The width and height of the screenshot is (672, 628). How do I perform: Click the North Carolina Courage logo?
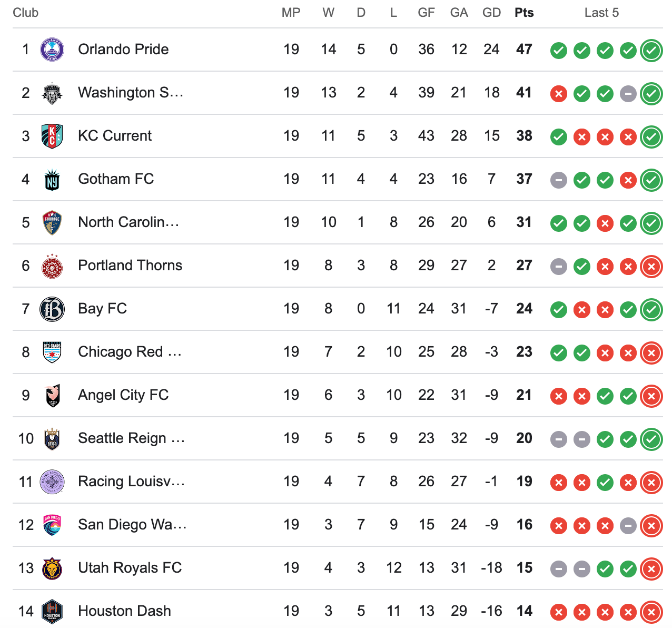tap(52, 222)
